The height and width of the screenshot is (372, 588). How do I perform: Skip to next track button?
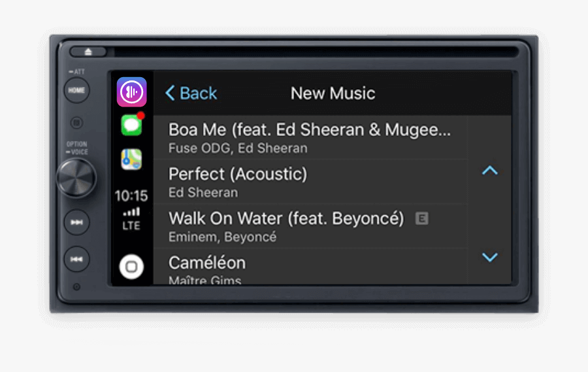(x=76, y=222)
